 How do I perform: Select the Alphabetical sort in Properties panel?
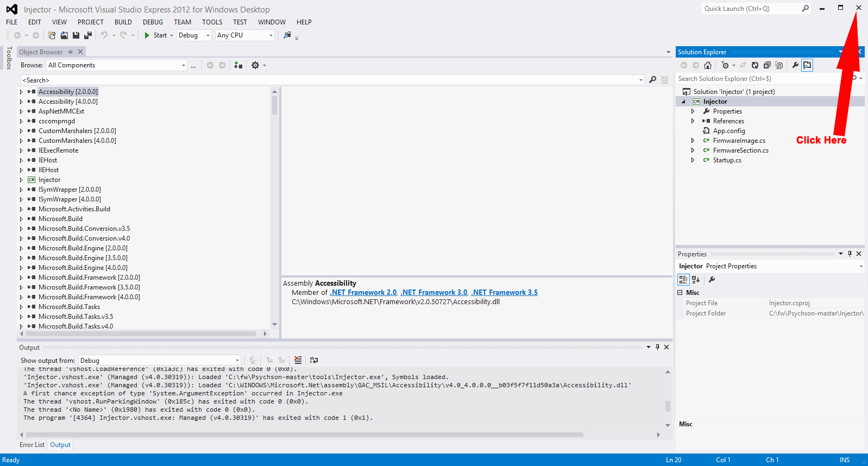696,280
